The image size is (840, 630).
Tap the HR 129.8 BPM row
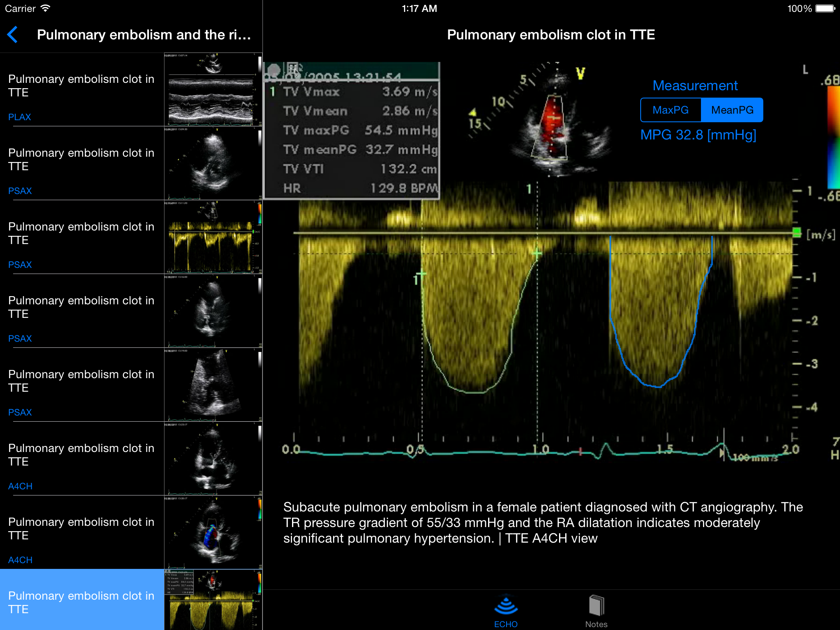(x=360, y=188)
